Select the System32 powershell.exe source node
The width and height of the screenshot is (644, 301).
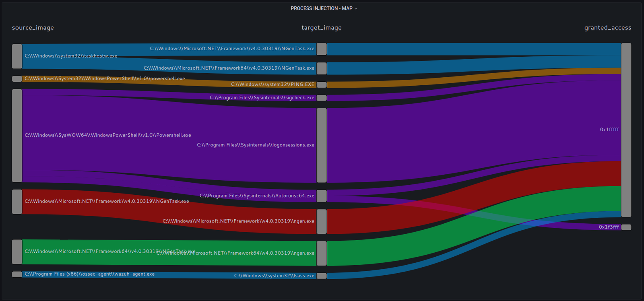click(17, 79)
